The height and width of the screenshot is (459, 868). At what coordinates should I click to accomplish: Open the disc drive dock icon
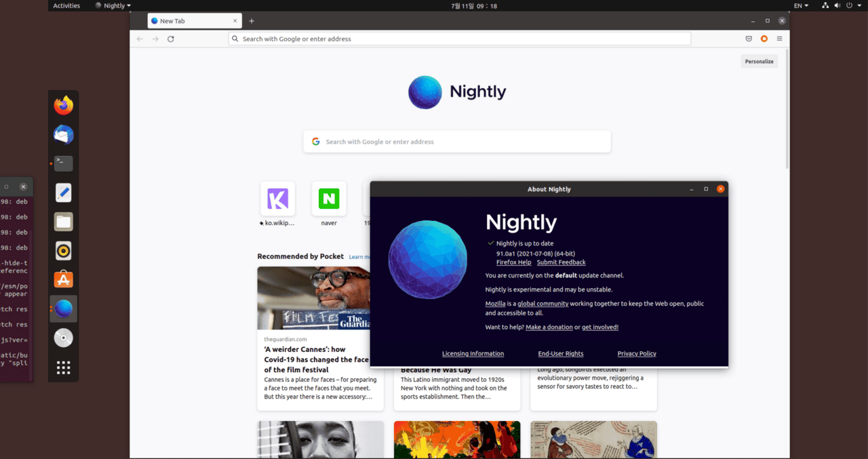click(64, 338)
